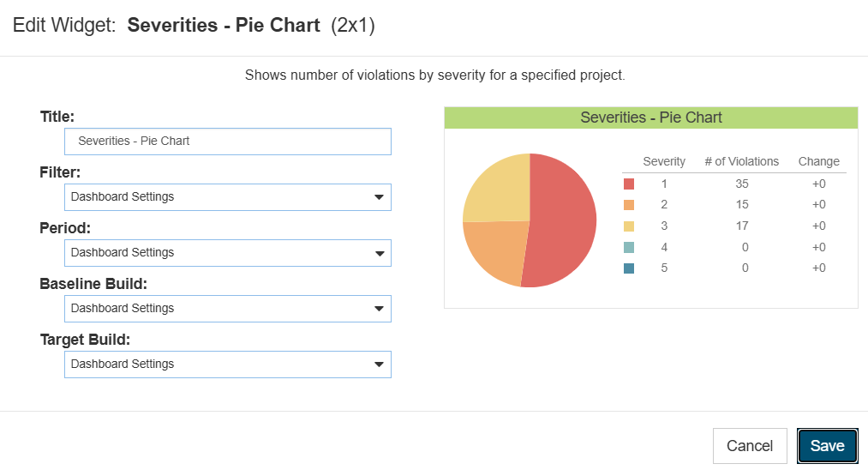Select severity 2 orange legend swatch
Screen dimensions: 868x476
629,205
